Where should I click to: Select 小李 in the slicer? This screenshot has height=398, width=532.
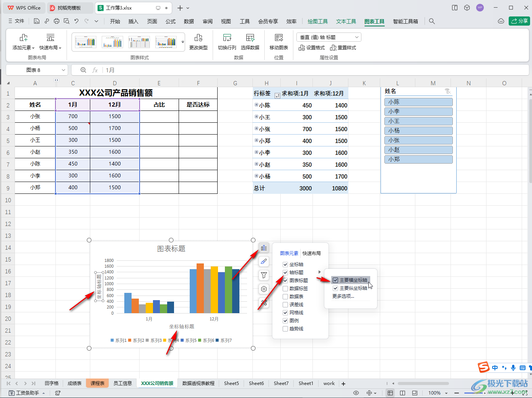(x=418, y=112)
